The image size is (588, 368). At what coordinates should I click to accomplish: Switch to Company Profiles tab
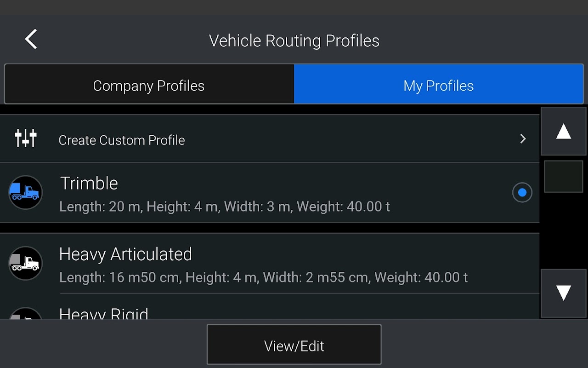pyautogui.click(x=149, y=86)
